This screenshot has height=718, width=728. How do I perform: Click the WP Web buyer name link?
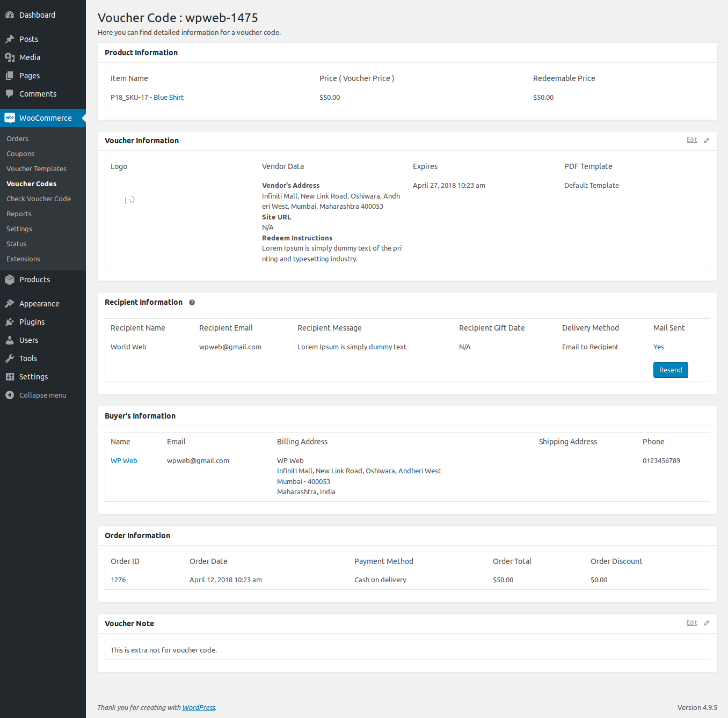tap(124, 461)
